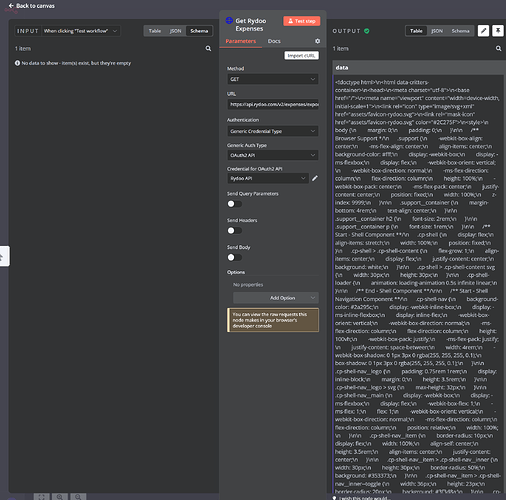Switch to the Docs tab
Viewport: 506px width, 500px height.
tap(274, 41)
